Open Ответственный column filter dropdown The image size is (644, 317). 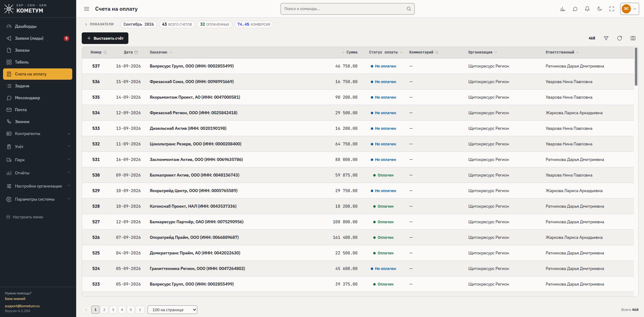tap(578, 53)
